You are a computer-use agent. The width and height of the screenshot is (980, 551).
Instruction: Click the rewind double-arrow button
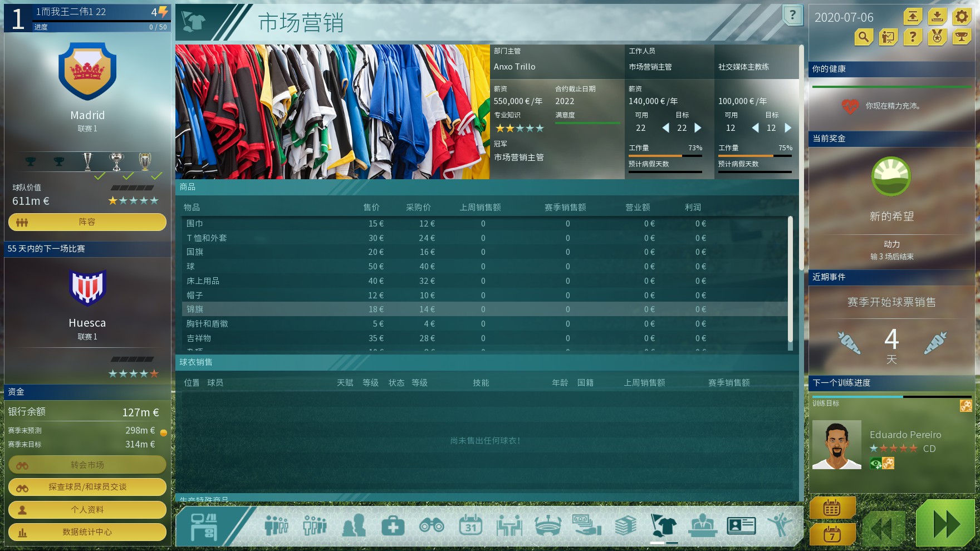[884, 528]
